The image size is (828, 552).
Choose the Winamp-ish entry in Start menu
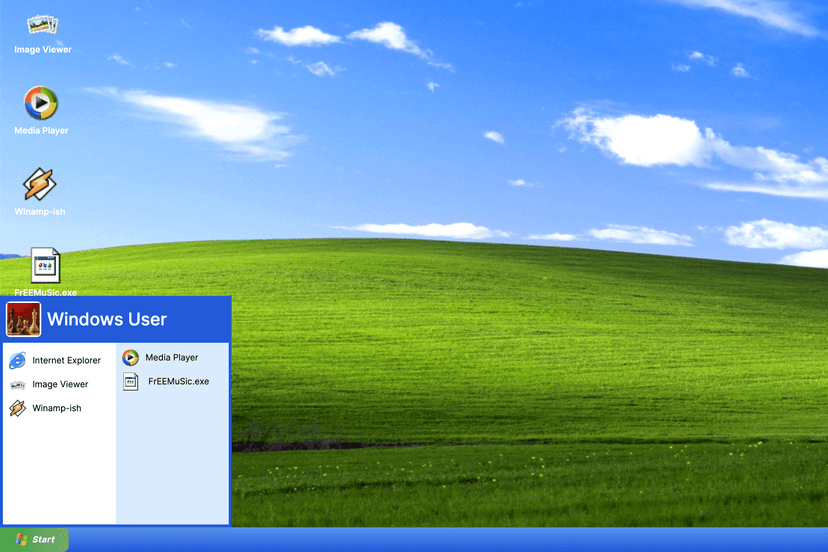pos(57,408)
